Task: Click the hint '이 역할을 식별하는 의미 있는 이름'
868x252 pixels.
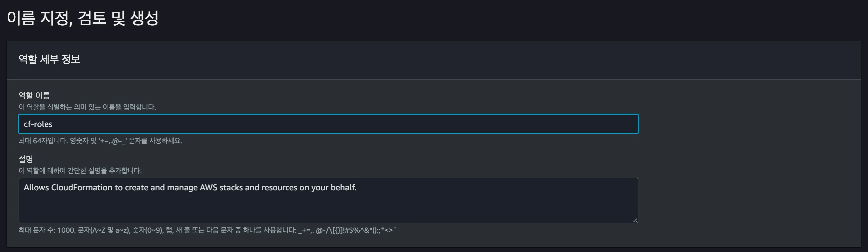Action: 87,107
